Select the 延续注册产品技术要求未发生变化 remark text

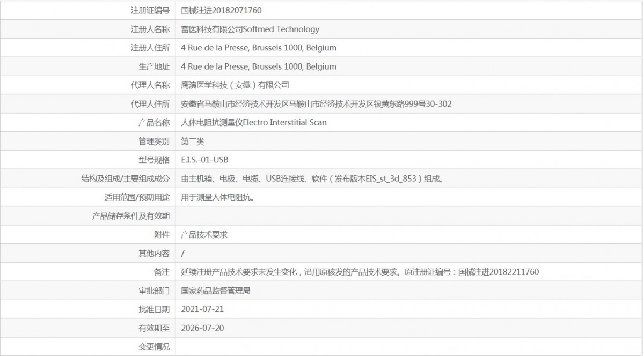point(360,272)
